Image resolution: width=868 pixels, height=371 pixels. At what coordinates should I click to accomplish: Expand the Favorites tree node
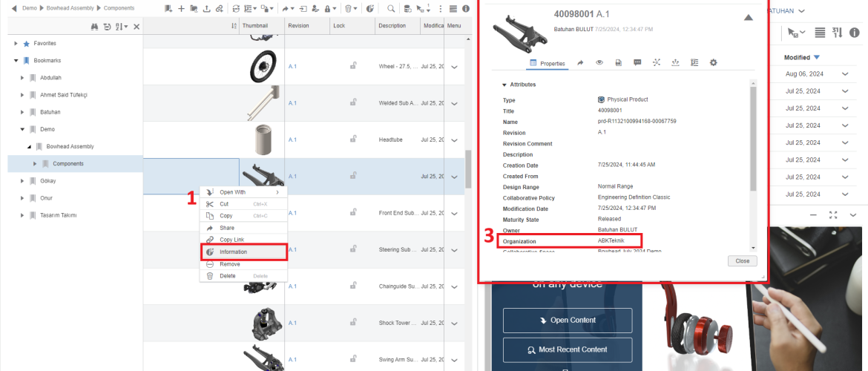coord(16,44)
